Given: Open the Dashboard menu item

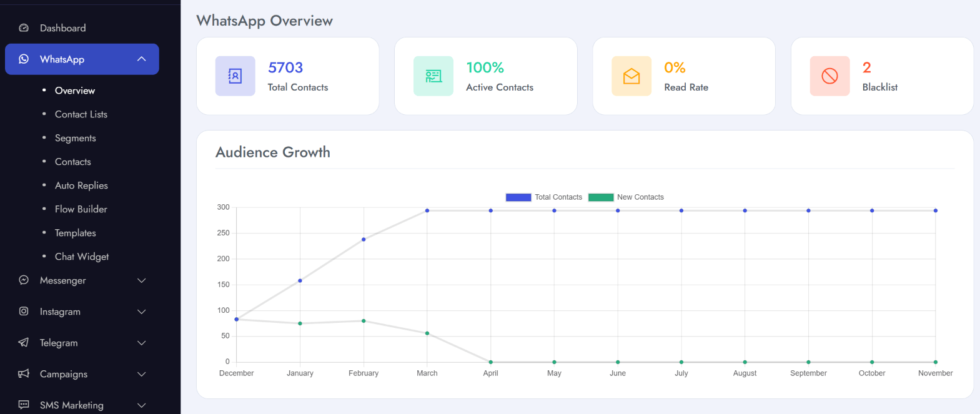Looking at the screenshot, I should tap(63, 28).
